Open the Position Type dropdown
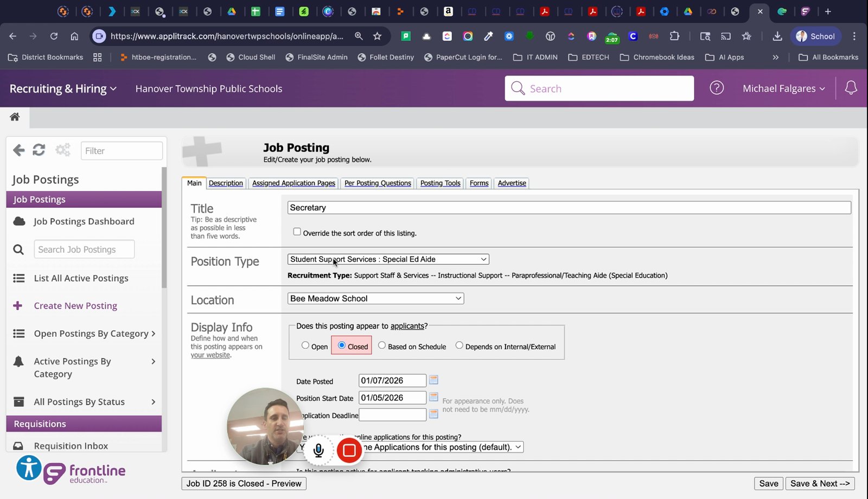The height and width of the screenshot is (499, 868). point(388,259)
